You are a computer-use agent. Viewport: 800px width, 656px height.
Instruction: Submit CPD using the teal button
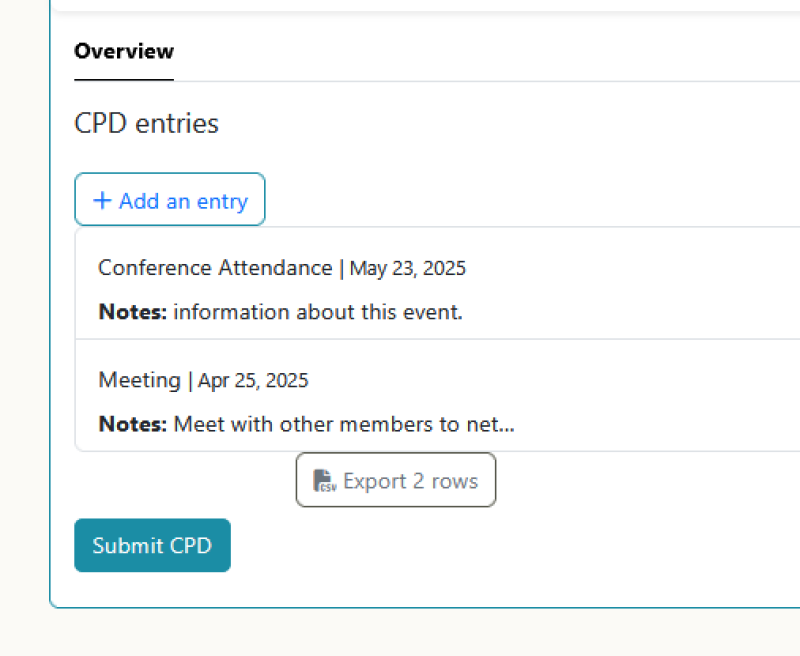tap(152, 545)
